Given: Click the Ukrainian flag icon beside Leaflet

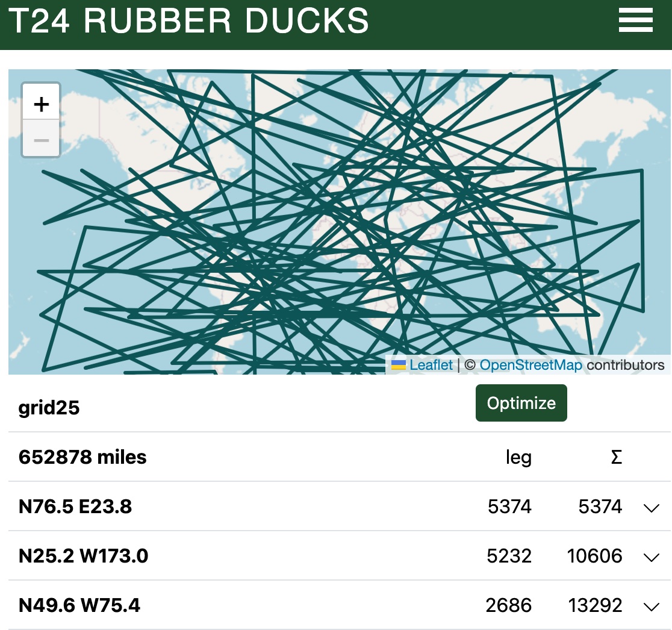Looking at the screenshot, I should click(x=398, y=365).
